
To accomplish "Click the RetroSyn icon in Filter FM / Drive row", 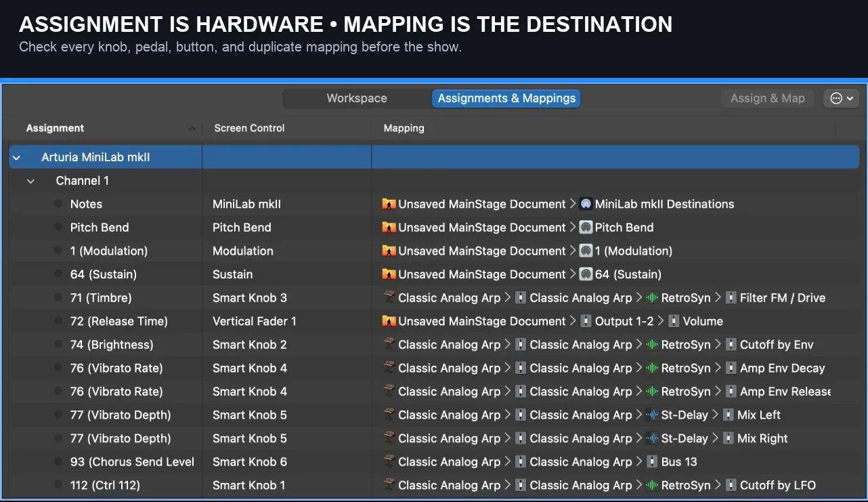I will 652,297.
